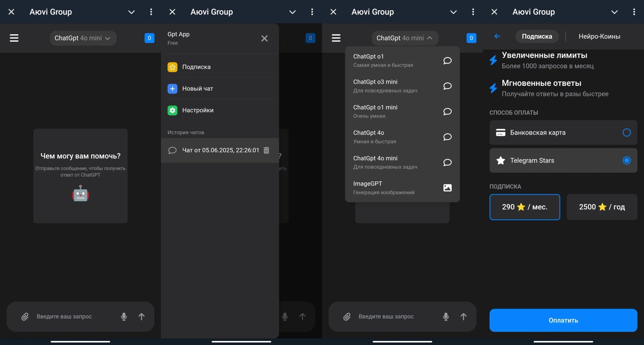Viewport: 644px width, 345px height.
Task: Send message arrow in the first screen
Action: coord(141,317)
